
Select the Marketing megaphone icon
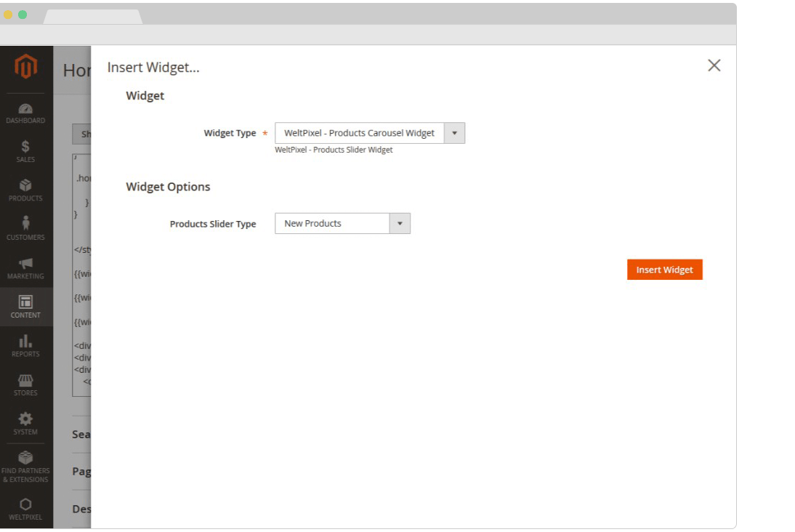pyautogui.click(x=25, y=268)
